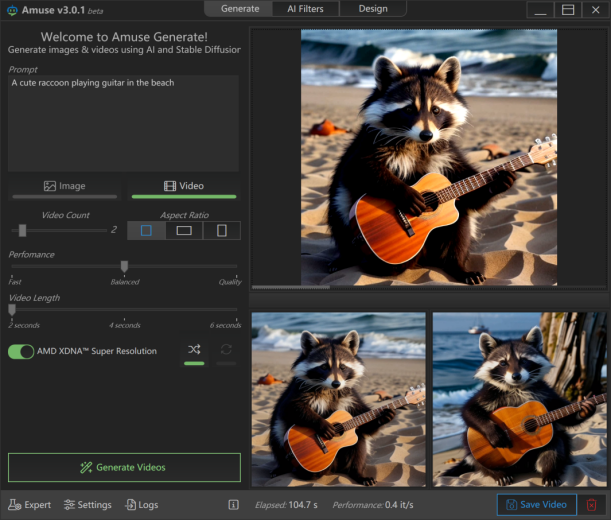Image resolution: width=611 pixels, height=520 pixels.
Task: Choose the landscape aspect ratio icon
Action: [x=184, y=230]
